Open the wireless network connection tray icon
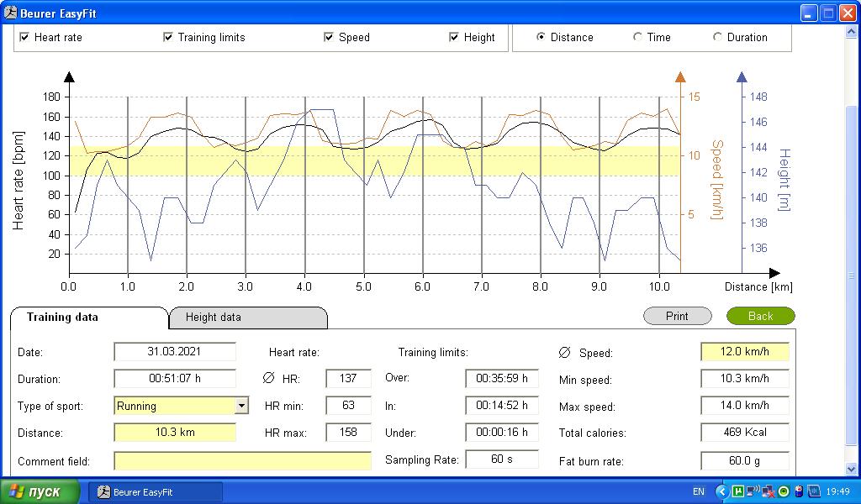Image resolution: width=861 pixels, height=504 pixels. pos(753,491)
